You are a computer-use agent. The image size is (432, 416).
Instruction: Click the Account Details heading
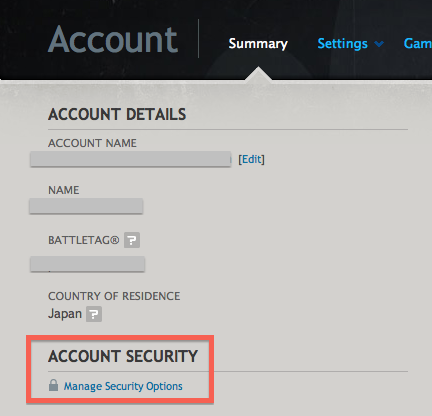pyautogui.click(x=117, y=114)
